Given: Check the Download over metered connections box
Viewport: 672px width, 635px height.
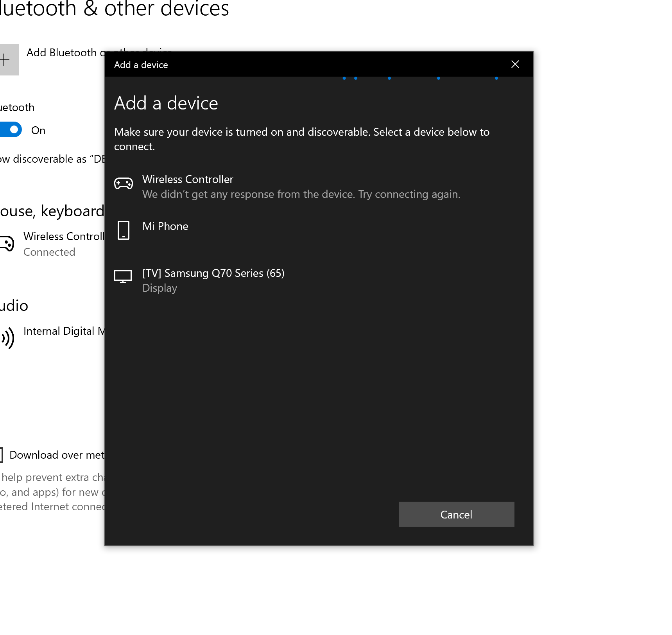Looking at the screenshot, I should (x=1, y=455).
